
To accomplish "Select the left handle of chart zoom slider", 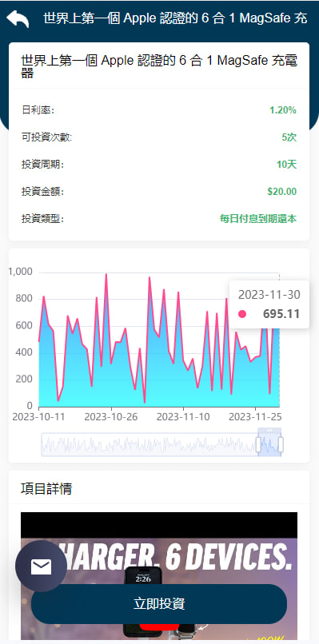I will pyautogui.click(x=258, y=445).
